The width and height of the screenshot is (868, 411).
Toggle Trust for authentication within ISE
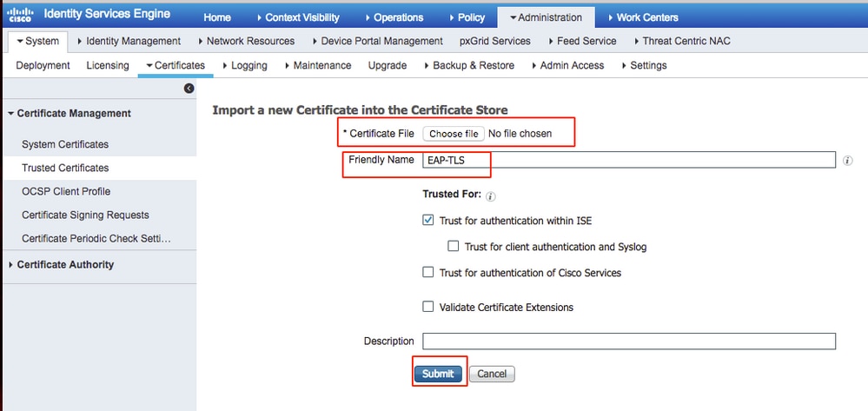pyautogui.click(x=427, y=220)
